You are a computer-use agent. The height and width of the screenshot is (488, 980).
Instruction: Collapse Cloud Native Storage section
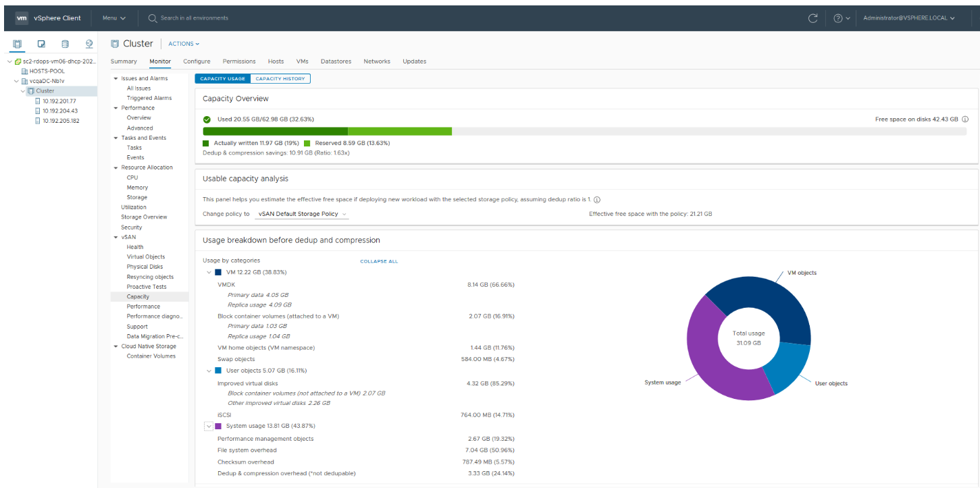(115, 346)
